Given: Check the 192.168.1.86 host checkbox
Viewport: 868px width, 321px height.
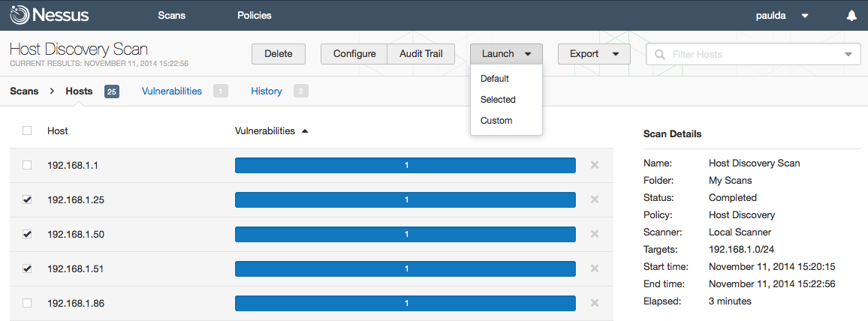Looking at the screenshot, I should (x=26, y=303).
